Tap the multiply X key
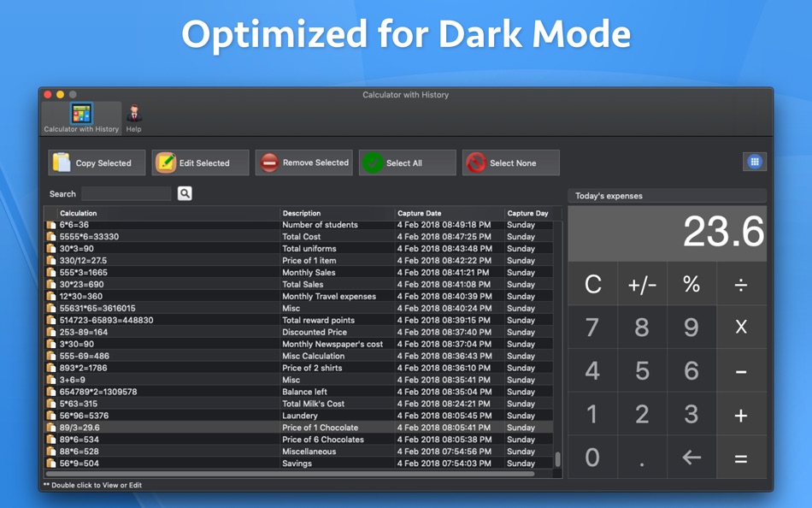This screenshot has height=508, width=812. click(x=741, y=327)
